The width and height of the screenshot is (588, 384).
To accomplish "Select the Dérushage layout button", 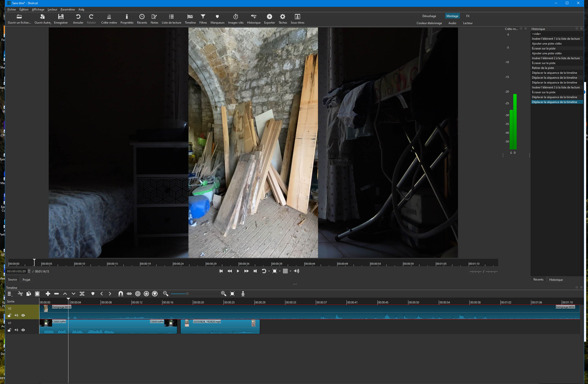I will pos(429,16).
